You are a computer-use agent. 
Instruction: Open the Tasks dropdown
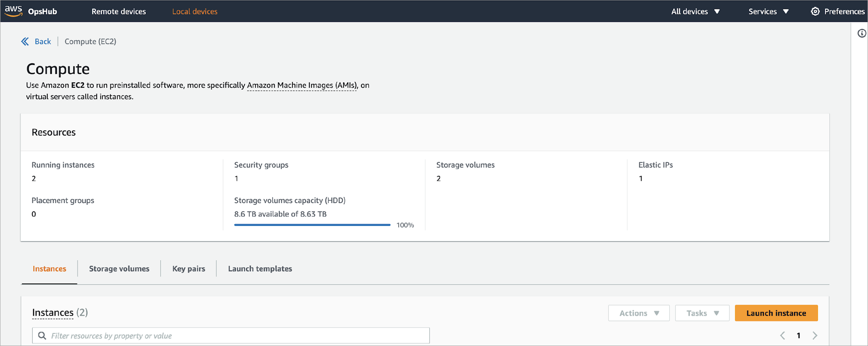pyautogui.click(x=702, y=313)
